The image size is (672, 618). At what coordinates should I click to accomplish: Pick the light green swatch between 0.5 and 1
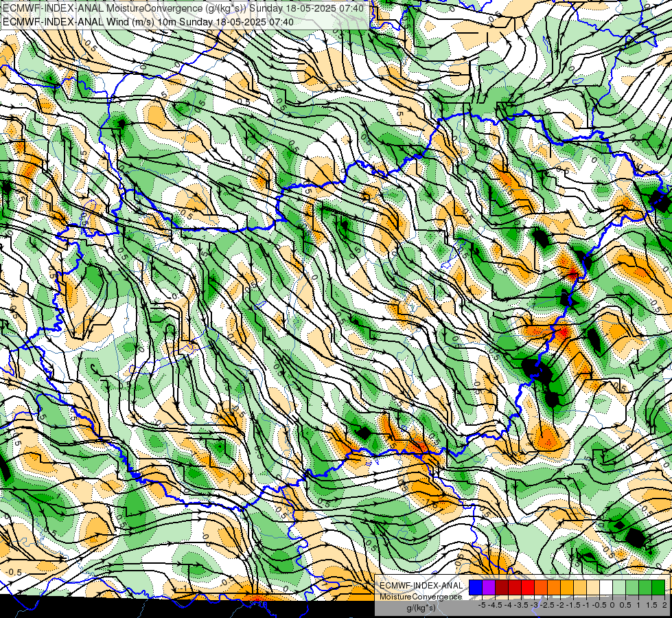pos(632,588)
